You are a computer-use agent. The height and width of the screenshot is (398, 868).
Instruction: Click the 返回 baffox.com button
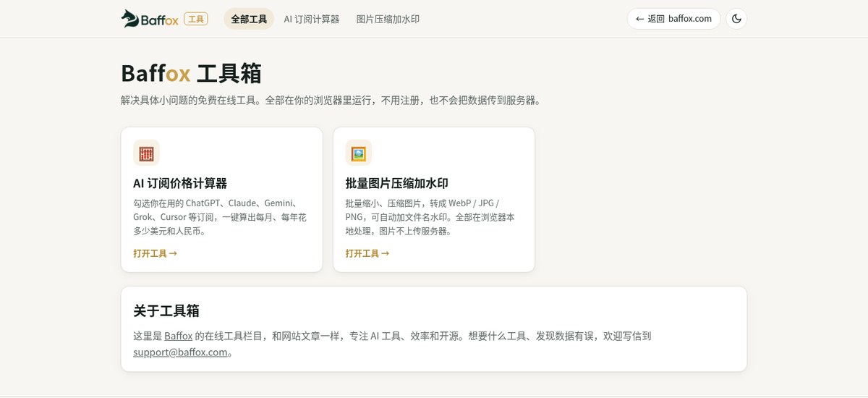673,19
